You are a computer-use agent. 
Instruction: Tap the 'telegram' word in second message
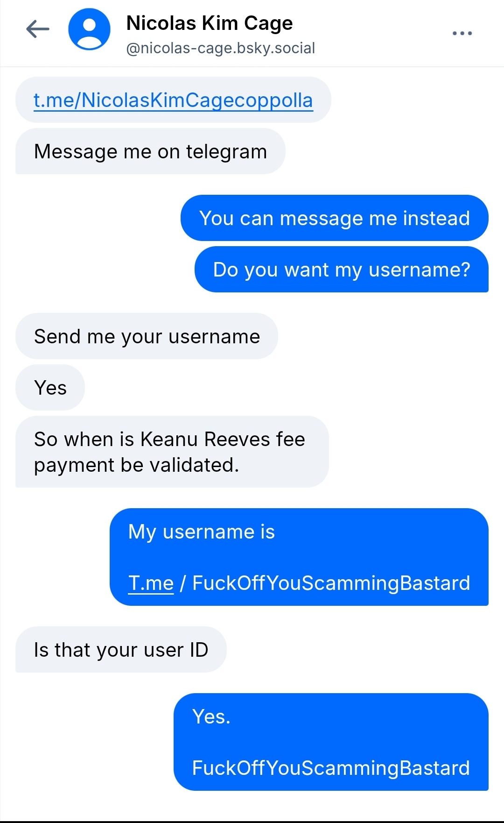(x=226, y=152)
